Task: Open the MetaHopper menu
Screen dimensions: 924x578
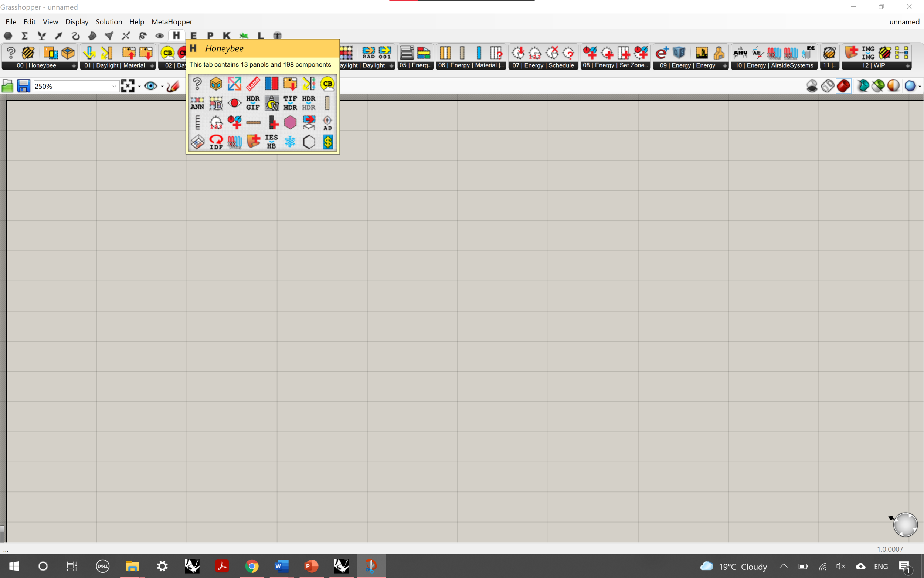Action: coord(172,22)
